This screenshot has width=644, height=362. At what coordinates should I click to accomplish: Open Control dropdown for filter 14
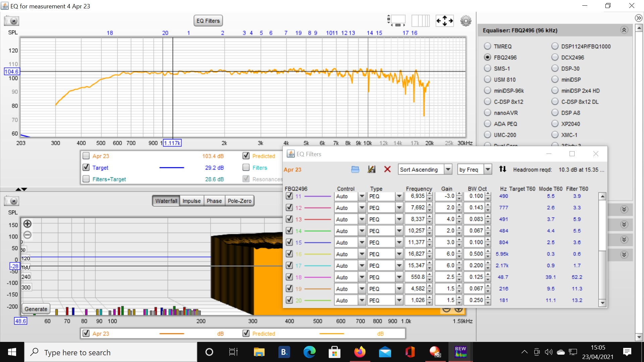coord(362,231)
